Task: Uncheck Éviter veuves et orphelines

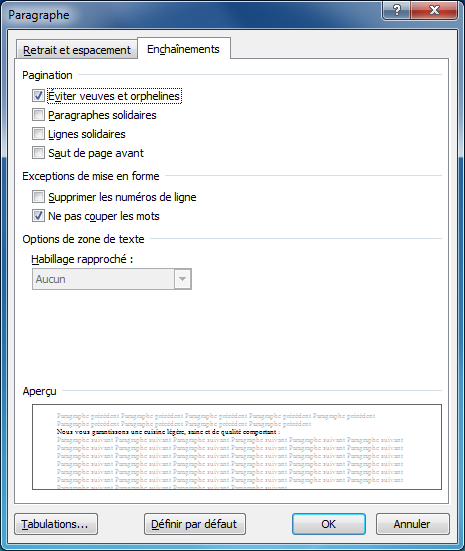Action: click(38, 96)
